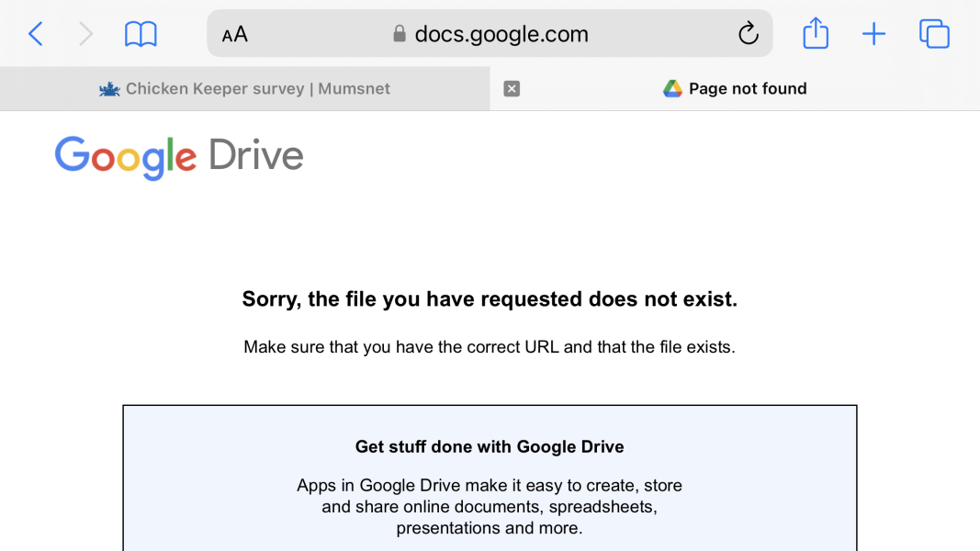980x551 pixels.
Task: Select the Page not found tab
Action: 748,89
